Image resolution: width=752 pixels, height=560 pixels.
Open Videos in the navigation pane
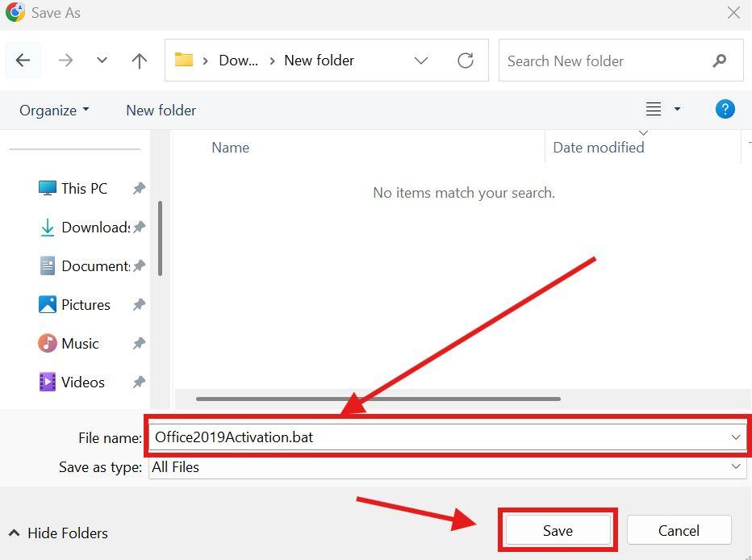point(72,382)
